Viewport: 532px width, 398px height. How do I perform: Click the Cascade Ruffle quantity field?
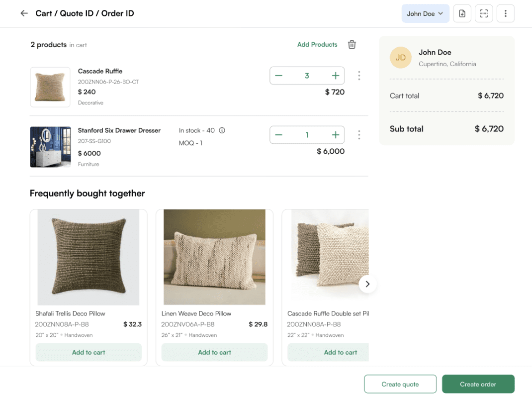(x=307, y=75)
